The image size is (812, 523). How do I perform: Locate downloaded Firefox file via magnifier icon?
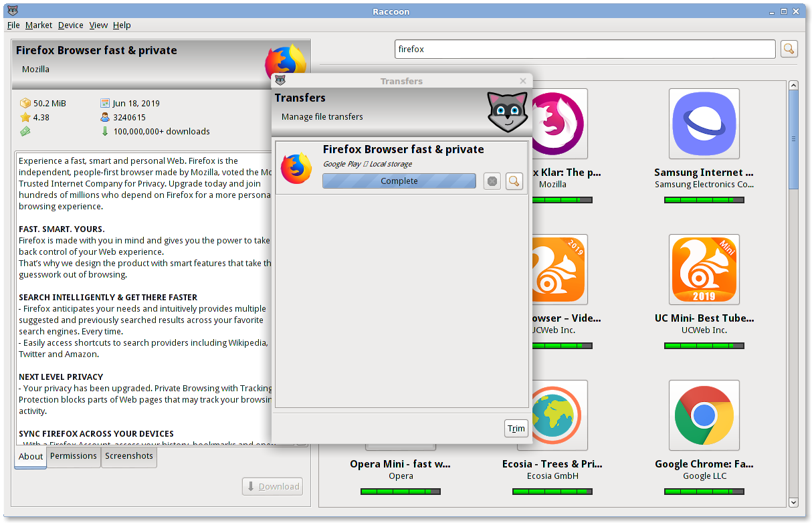(514, 181)
